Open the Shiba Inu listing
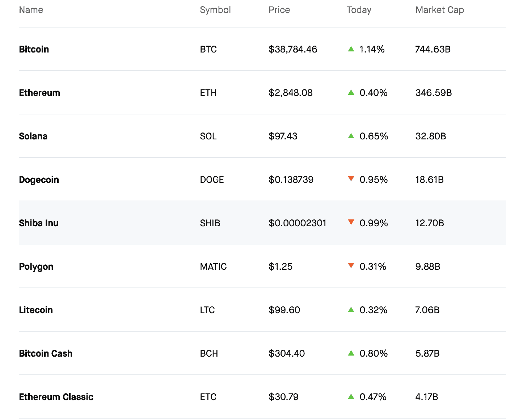The width and height of the screenshot is (506, 420). tap(262, 223)
